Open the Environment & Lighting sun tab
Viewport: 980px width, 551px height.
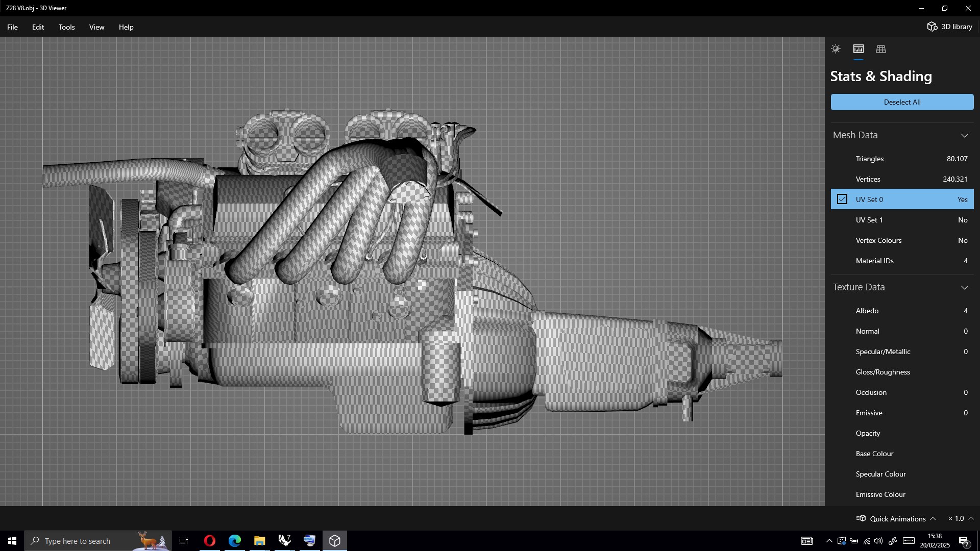(836, 49)
